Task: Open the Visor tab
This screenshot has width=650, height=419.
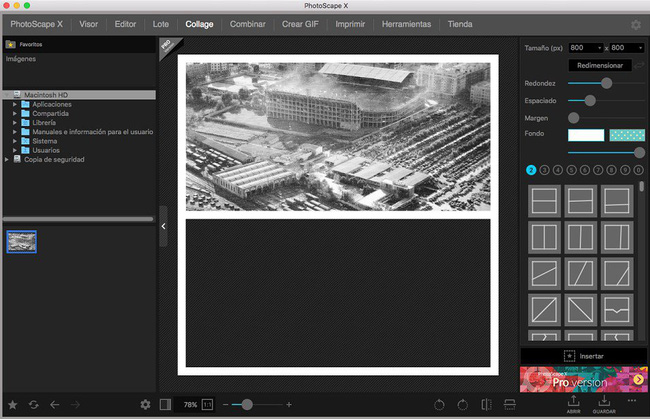Action: [89, 24]
